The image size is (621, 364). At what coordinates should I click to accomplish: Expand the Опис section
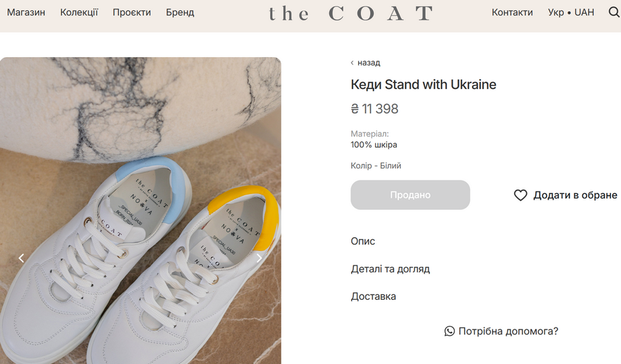[x=363, y=241]
